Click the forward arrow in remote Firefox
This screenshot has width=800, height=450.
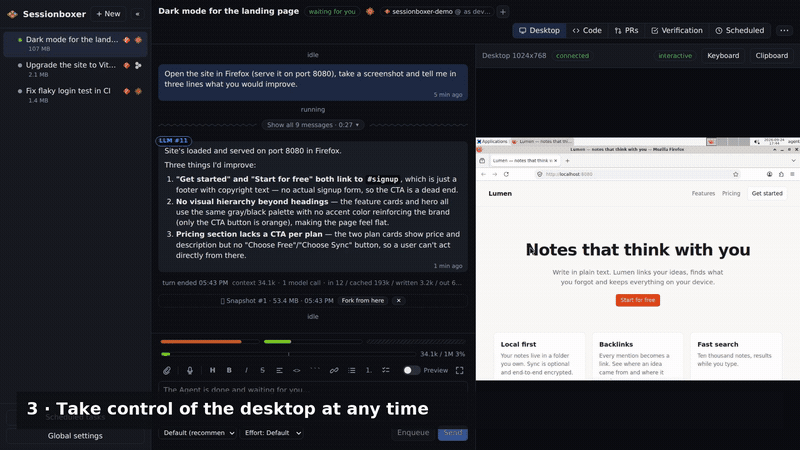coord(495,174)
